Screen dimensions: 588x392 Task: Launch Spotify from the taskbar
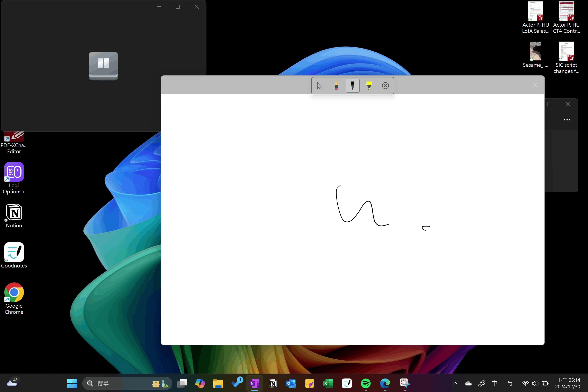[x=366, y=383]
